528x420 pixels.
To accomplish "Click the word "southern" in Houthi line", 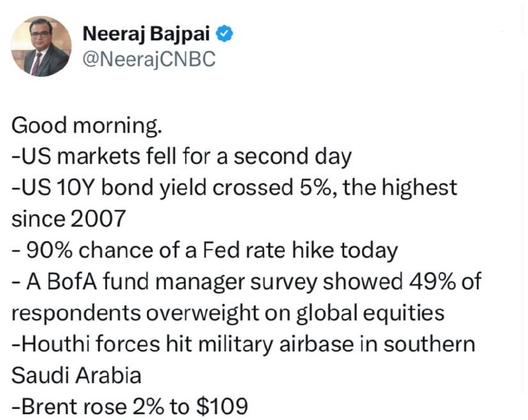I will click(x=430, y=344).
